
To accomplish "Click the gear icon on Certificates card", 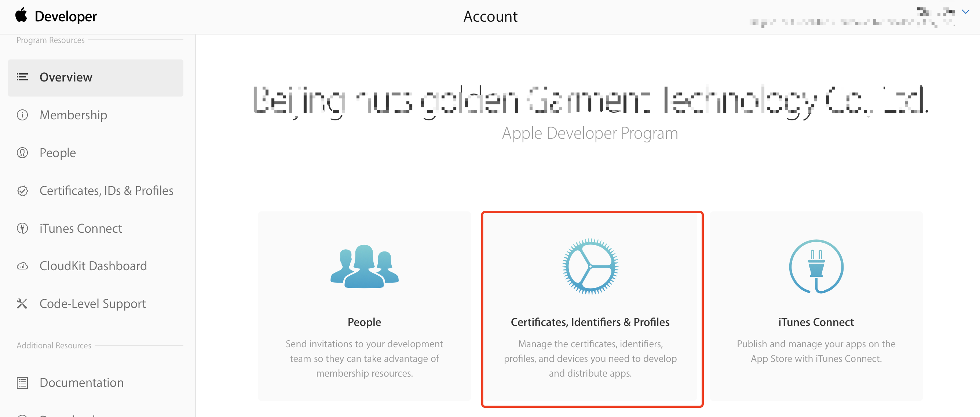I will pyautogui.click(x=590, y=266).
